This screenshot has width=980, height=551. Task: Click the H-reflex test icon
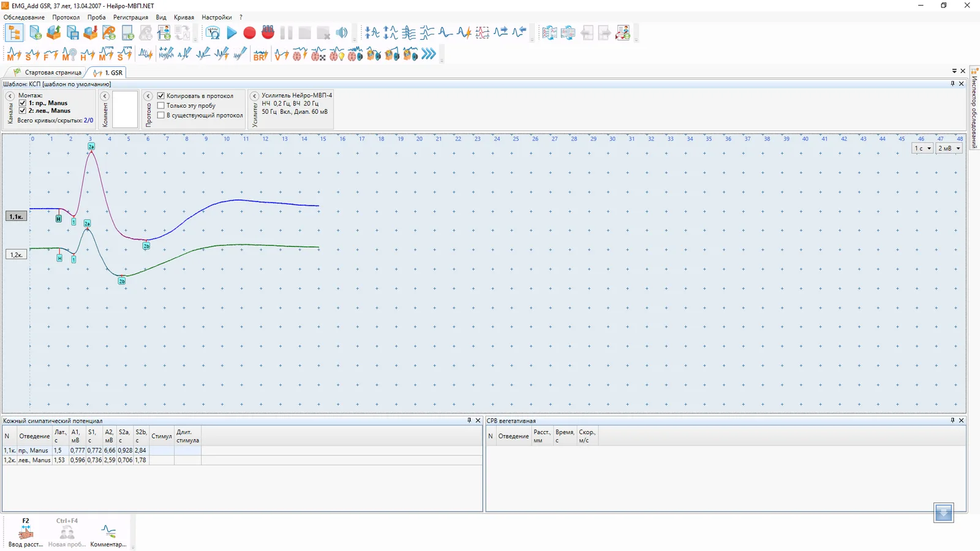(88, 54)
